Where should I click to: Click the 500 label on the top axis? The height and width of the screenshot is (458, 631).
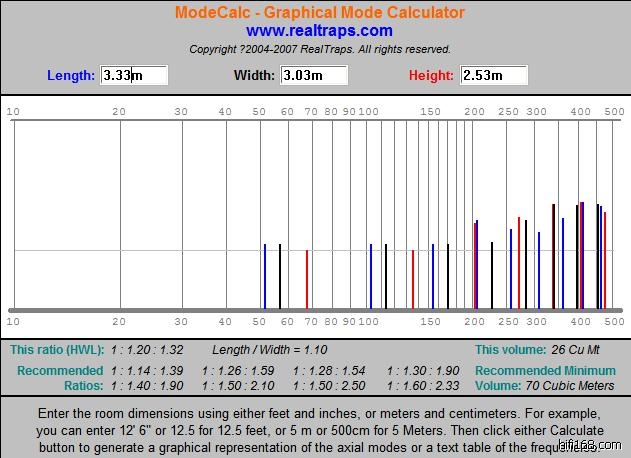point(616,111)
